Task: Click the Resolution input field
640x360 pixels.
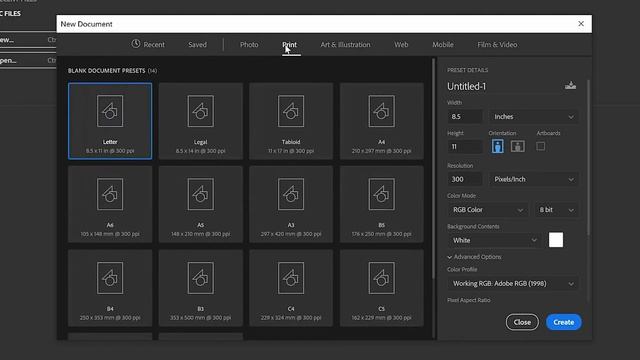Action: tap(464, 179)
